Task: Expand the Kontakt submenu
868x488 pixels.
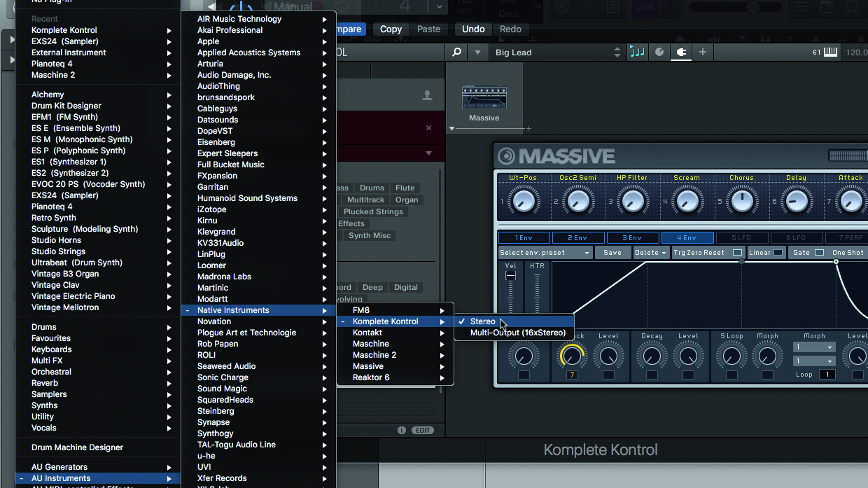Action: tap(395, 333)
